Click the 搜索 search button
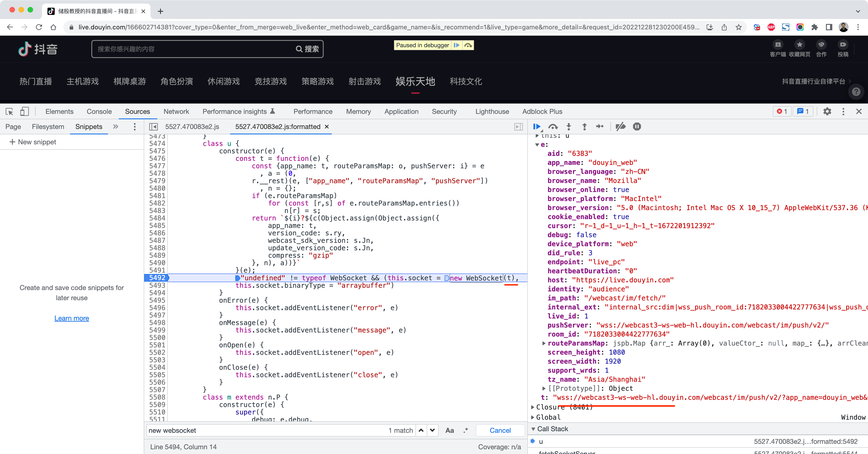 click(x=307, y=49)
